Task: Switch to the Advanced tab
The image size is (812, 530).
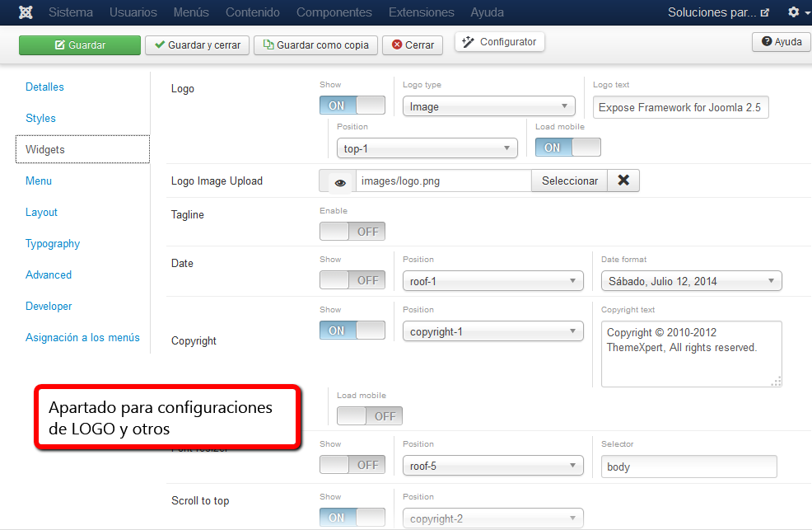Action: (x=49, y=275)
